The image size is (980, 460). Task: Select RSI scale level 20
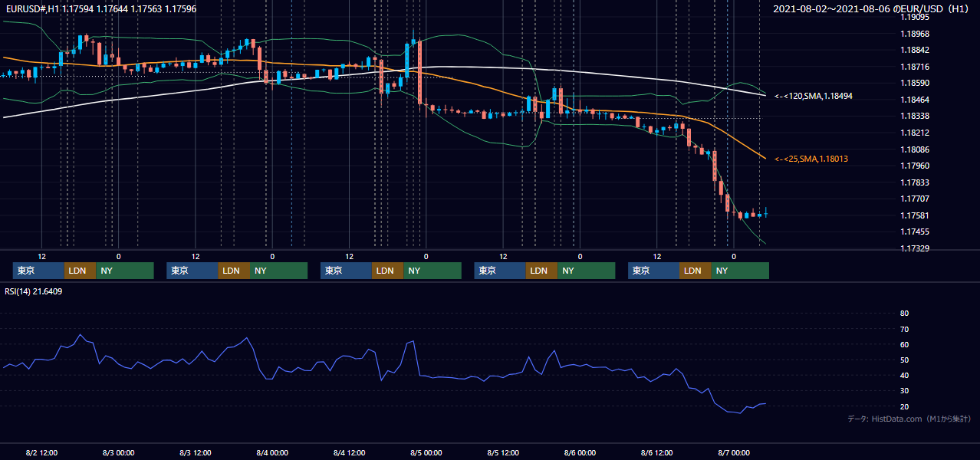(x=904, y=406)
